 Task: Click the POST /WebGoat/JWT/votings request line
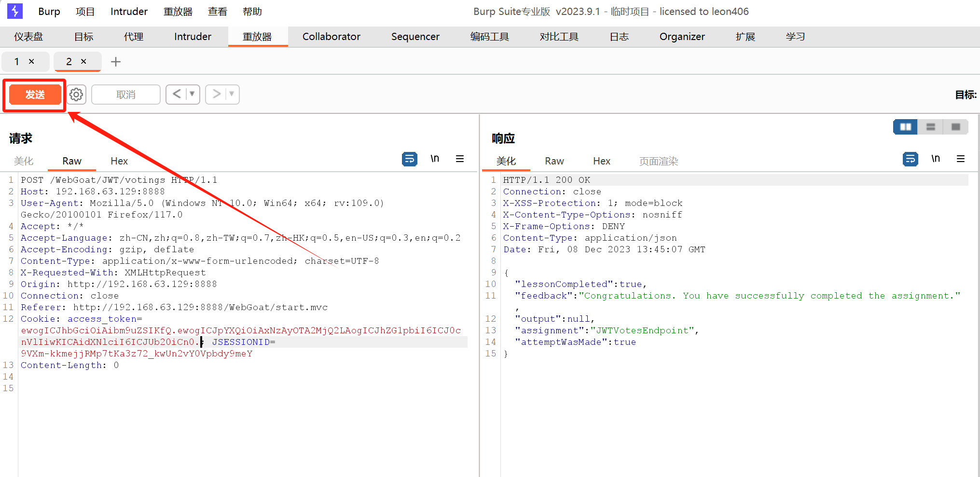(119, 180)
